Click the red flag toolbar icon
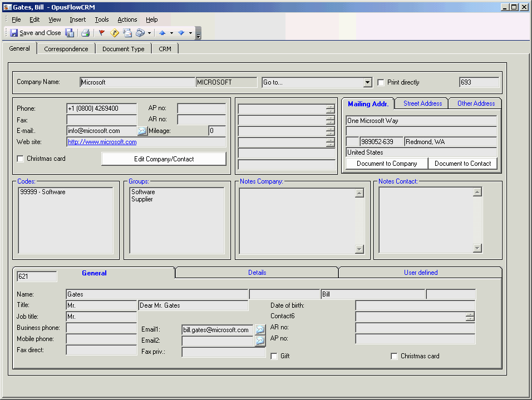 pyautogui.click(x=101, y=33)
